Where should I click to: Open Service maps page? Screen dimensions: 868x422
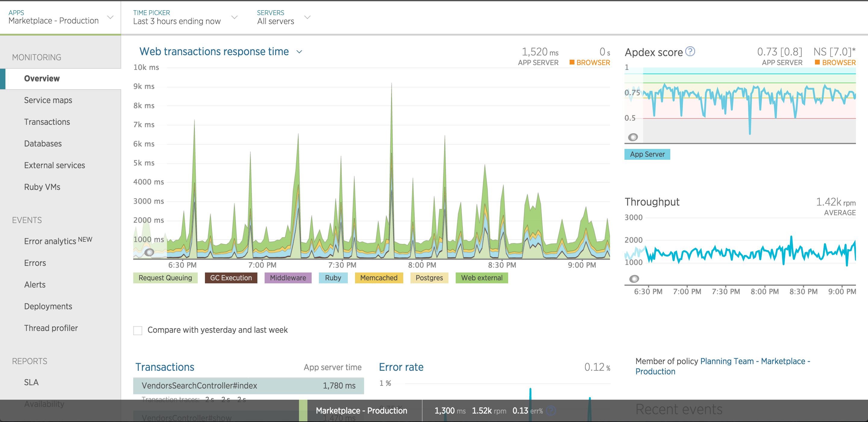[x=48, y=100]
